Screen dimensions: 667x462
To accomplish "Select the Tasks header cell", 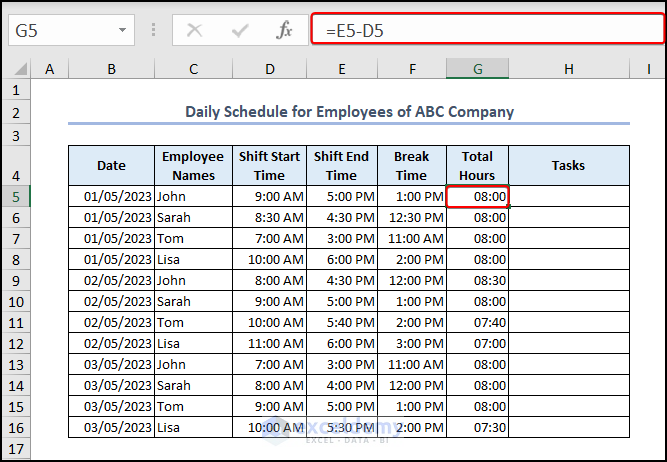I will pos(568,165).
